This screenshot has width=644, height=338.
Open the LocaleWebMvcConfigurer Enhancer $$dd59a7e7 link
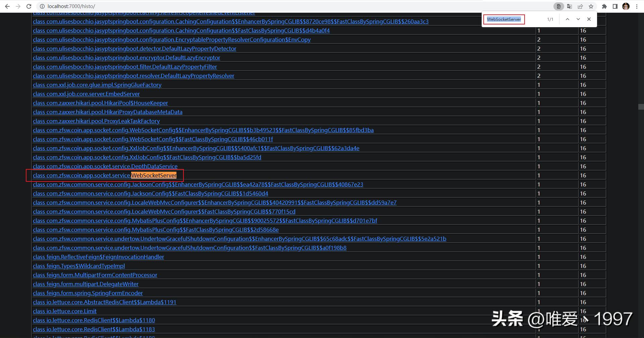[x=215, y=203]
